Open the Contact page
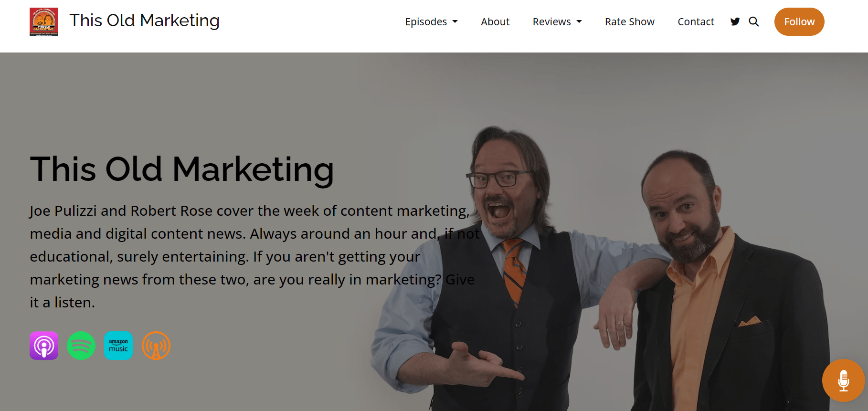868x411 pixels. (696, 21)
